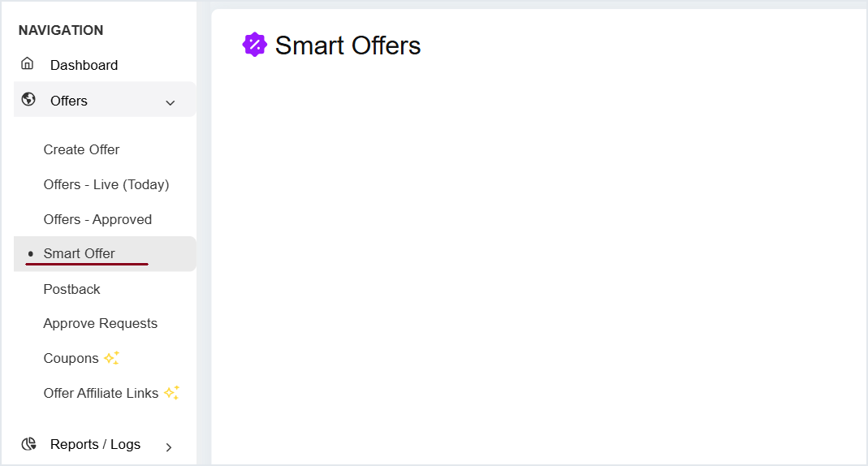Open the Dashboard menu item
Image resolution: width=868 pixels, height=466 pixels.
click(84, 65)
